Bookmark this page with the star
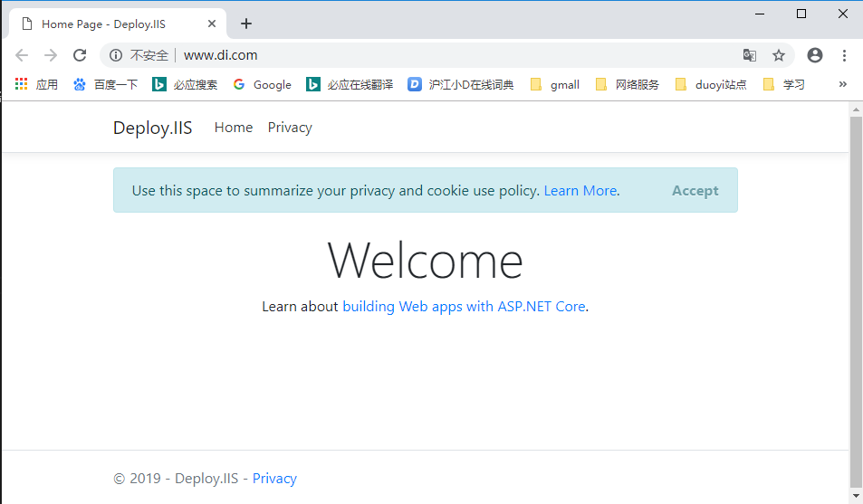 pos(778,55)
